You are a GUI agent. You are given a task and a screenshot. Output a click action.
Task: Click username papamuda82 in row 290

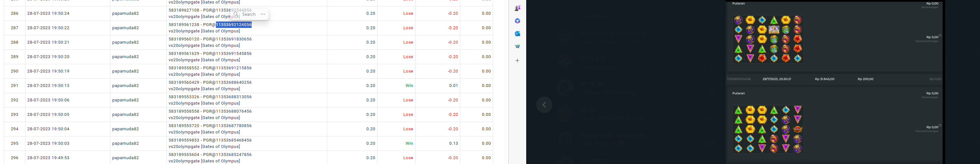126,71
